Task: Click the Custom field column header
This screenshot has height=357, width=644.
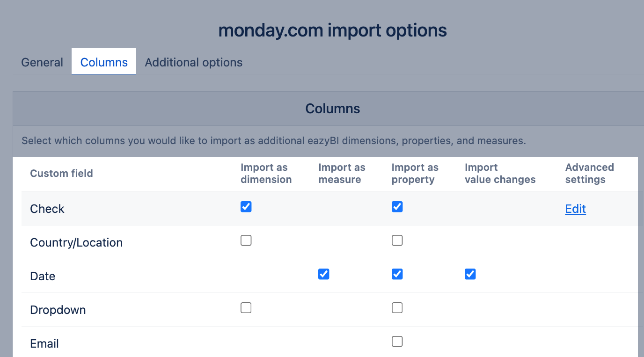Action: pos(61,174)
